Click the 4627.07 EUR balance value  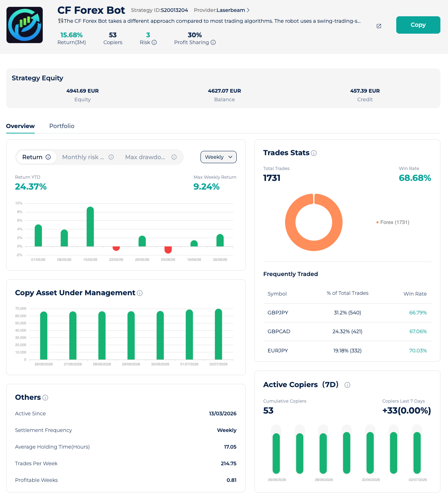(x=224, y=91)
